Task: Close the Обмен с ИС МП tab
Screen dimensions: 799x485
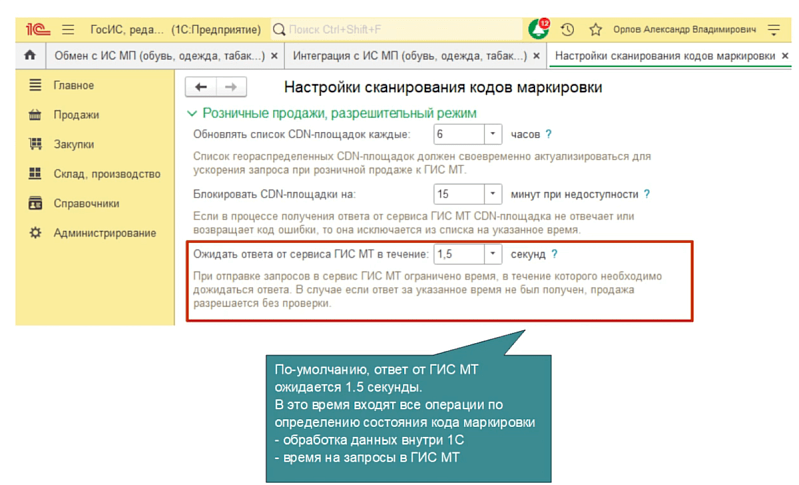Action: point(274,56)
